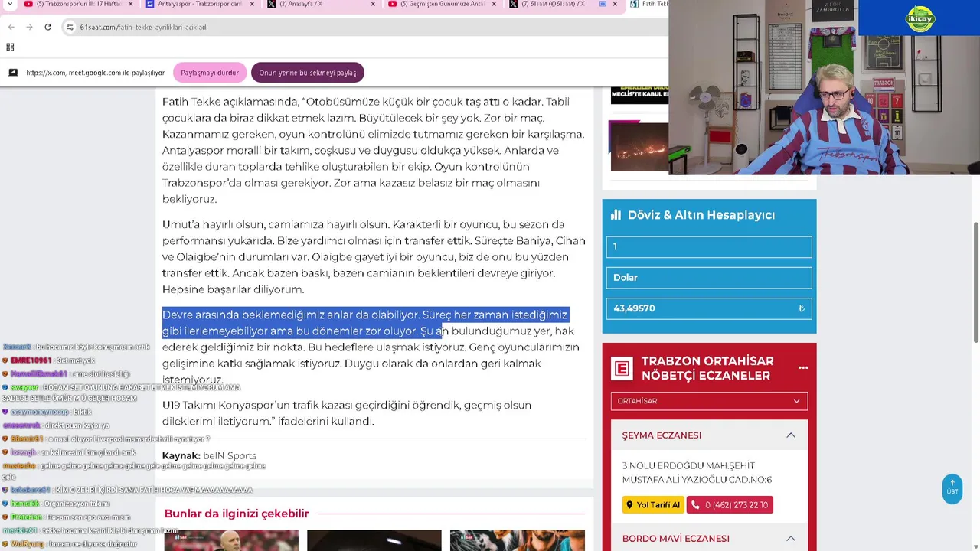
Task: Open middle related article thumbnail
Action: pos(374,540)
